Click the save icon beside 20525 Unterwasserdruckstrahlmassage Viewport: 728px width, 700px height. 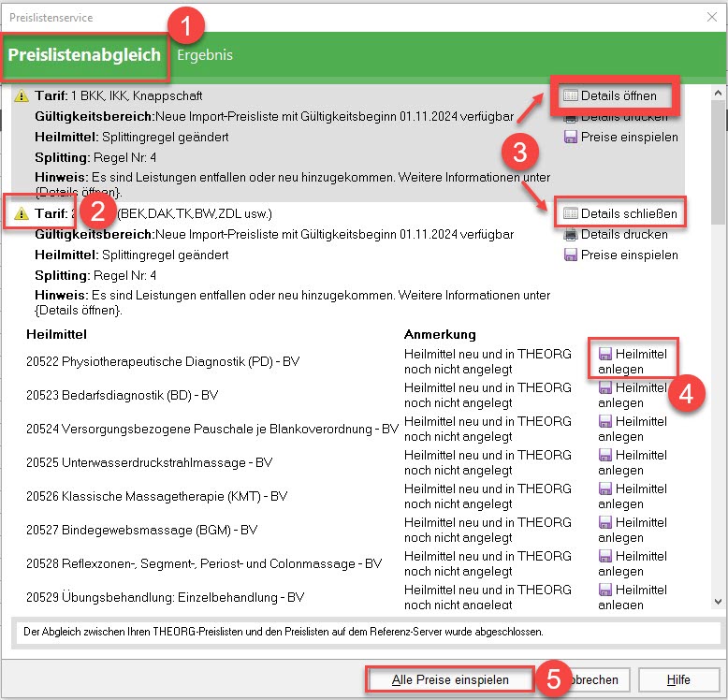(x=605, y=455)
